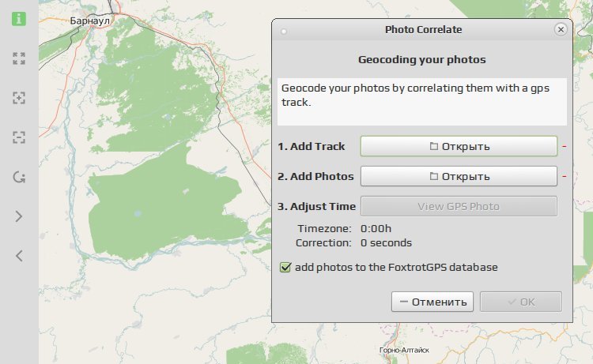
Task: Click the autocenter rotate-arrow icon in sidebar
Action: click(x=19, y=177)
